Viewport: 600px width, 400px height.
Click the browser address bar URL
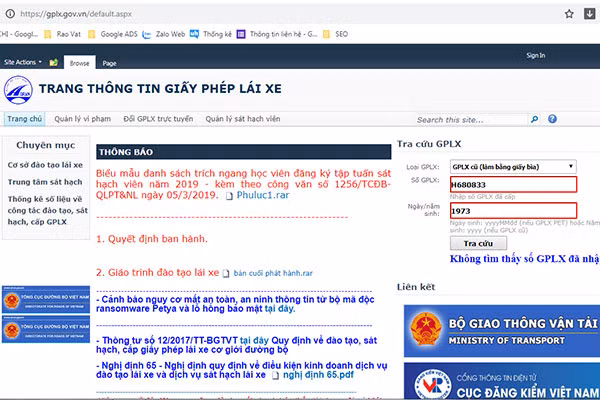pyautogui.click(x=76, y=14)
